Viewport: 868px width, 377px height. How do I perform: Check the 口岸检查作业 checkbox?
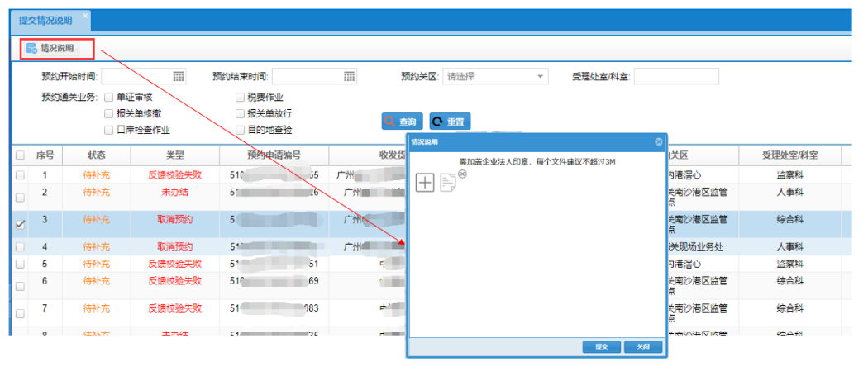pyautogui.click(x=108, y=130)
